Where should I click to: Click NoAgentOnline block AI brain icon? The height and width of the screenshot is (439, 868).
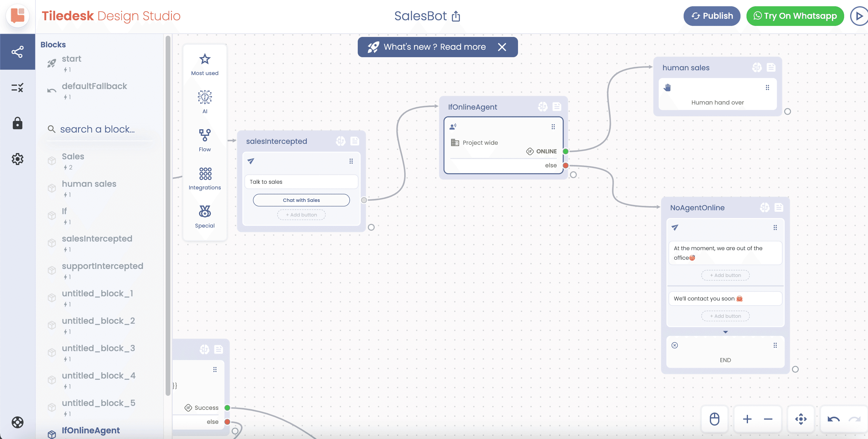765,207
